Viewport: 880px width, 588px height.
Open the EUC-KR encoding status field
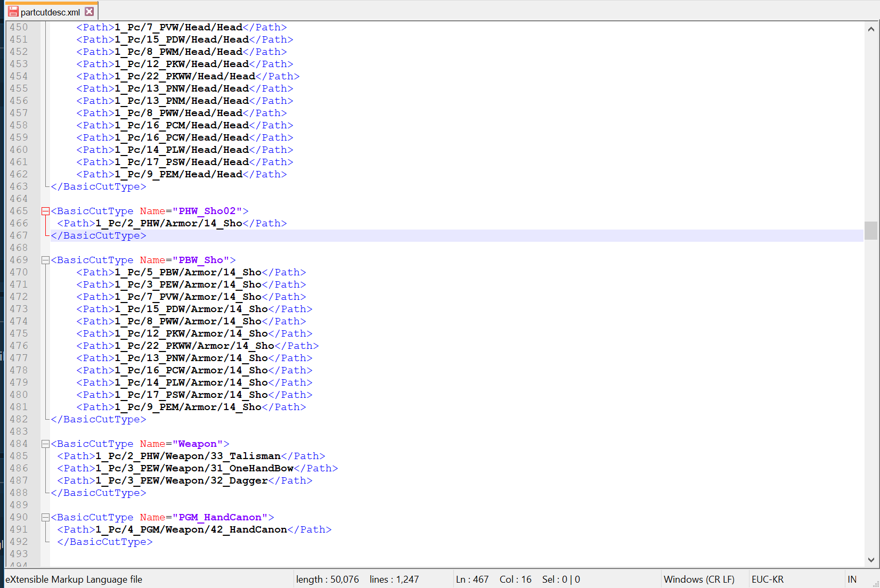pos(767,579)
